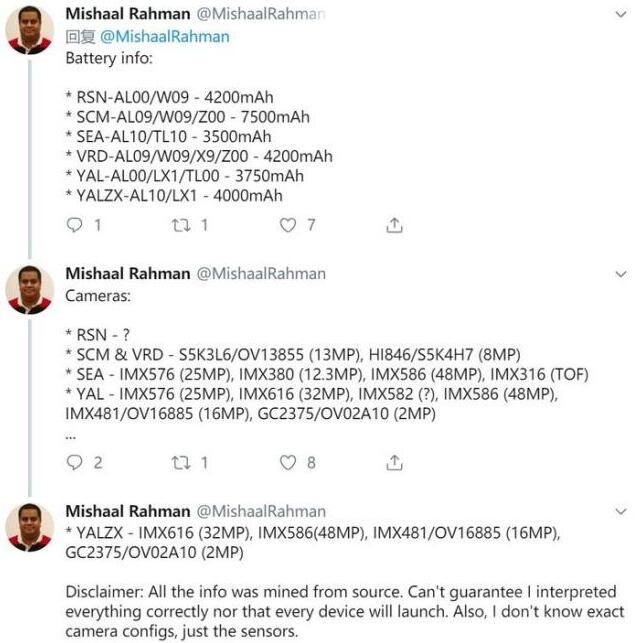This screenshot has height=643, width=635.
Task: Click gray @MishaalRahman handle on Cameras tweet
Action: (261, 273)
